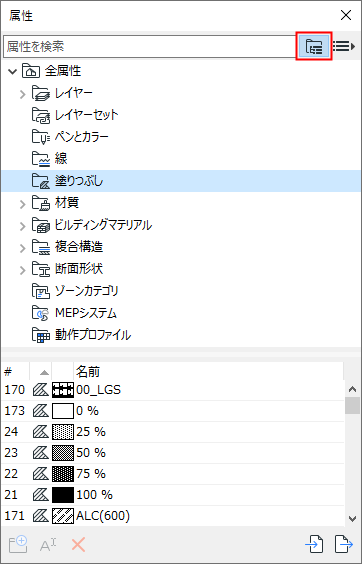Viewport: 362px width, 564px height.
Task: Click the fill type icon for 75 %
Action: [41, 474]
